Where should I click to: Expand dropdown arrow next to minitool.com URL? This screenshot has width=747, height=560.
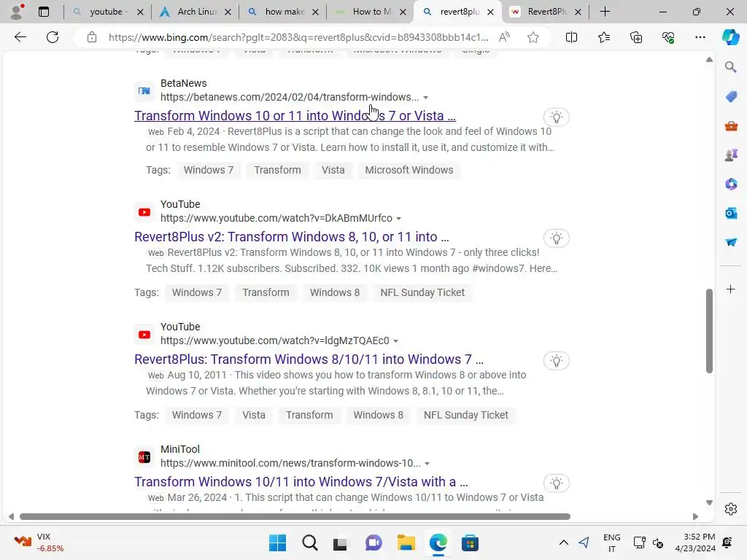coord(427,464)
